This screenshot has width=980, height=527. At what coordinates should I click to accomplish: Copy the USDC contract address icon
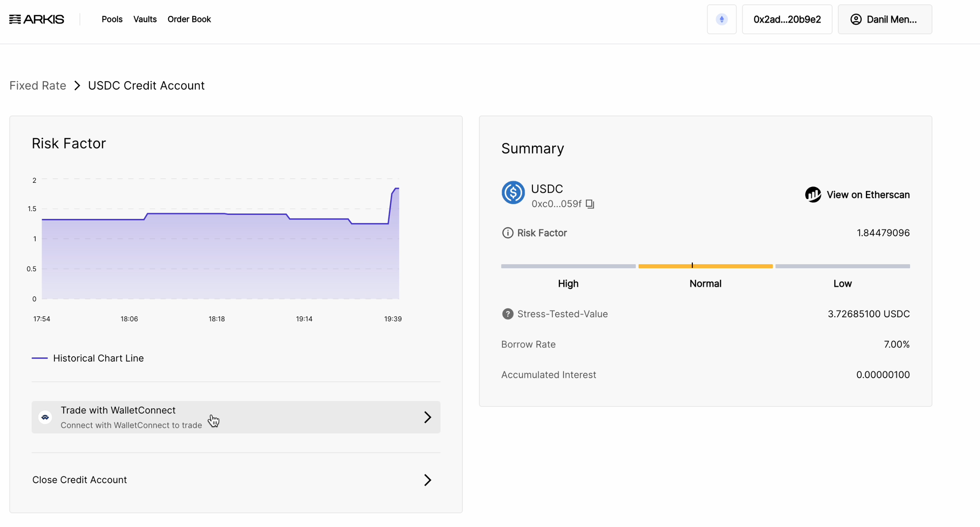click(590, 204)
